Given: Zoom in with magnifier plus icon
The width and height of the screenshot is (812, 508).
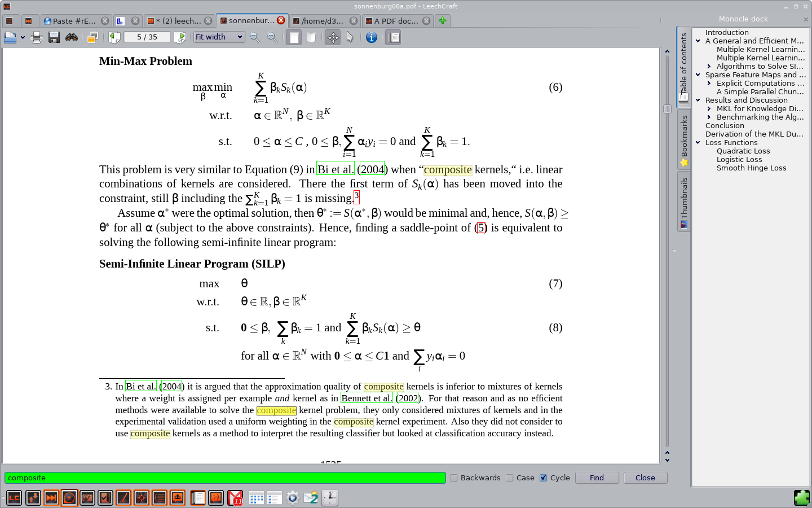Looking at the screenshot, I should click(x=272, y=37).
